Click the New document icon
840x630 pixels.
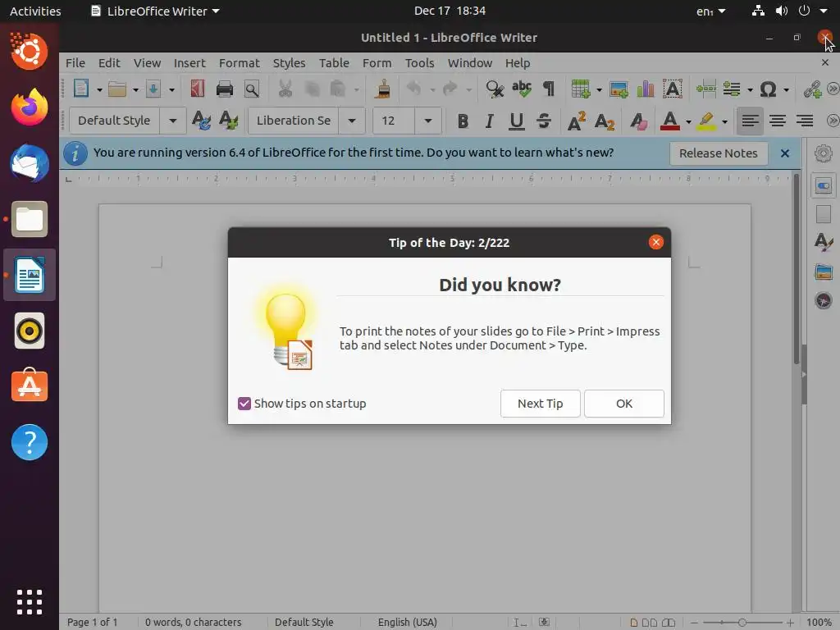coord(81,89)
